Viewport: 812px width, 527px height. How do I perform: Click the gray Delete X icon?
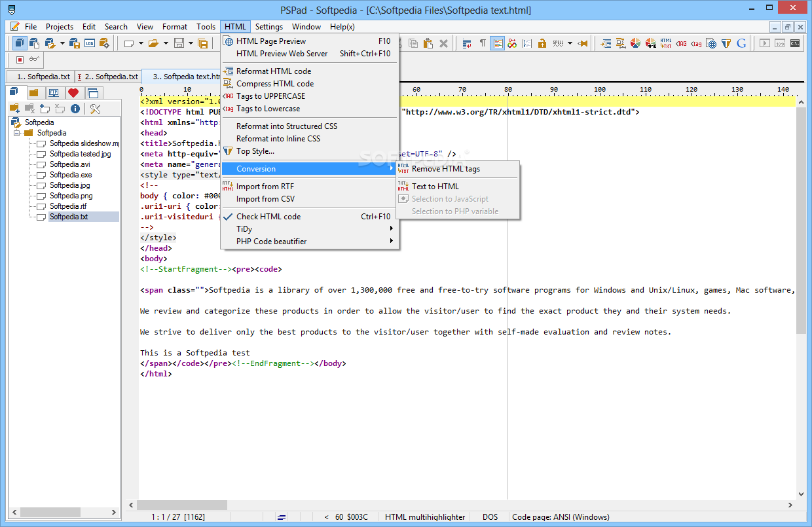443,43
